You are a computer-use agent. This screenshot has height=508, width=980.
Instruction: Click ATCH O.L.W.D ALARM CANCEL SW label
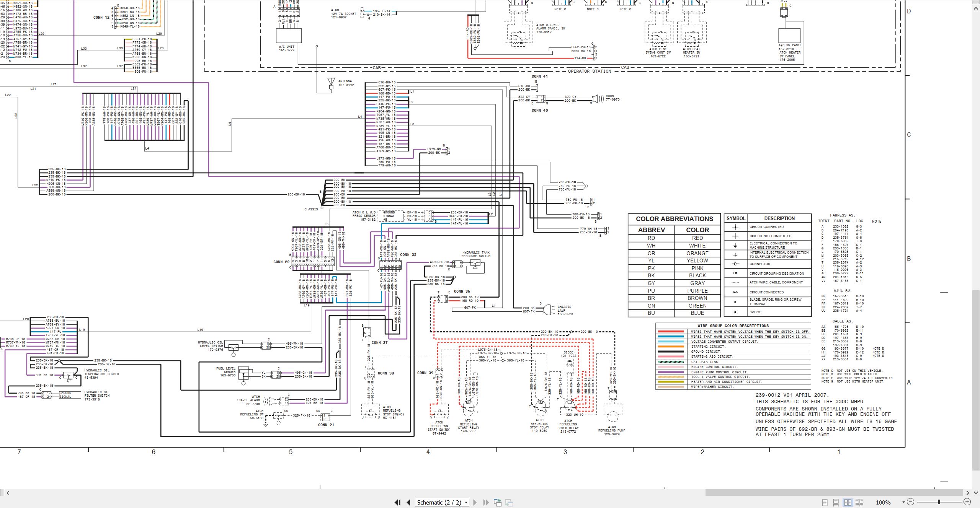coord(550,28)
